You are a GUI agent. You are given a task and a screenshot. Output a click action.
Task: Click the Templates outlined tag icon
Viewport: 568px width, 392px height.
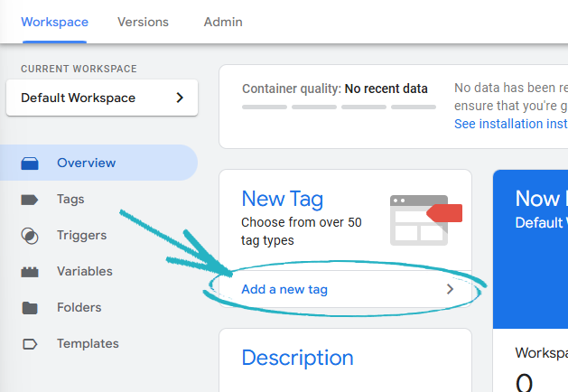(x=30, y=344)
